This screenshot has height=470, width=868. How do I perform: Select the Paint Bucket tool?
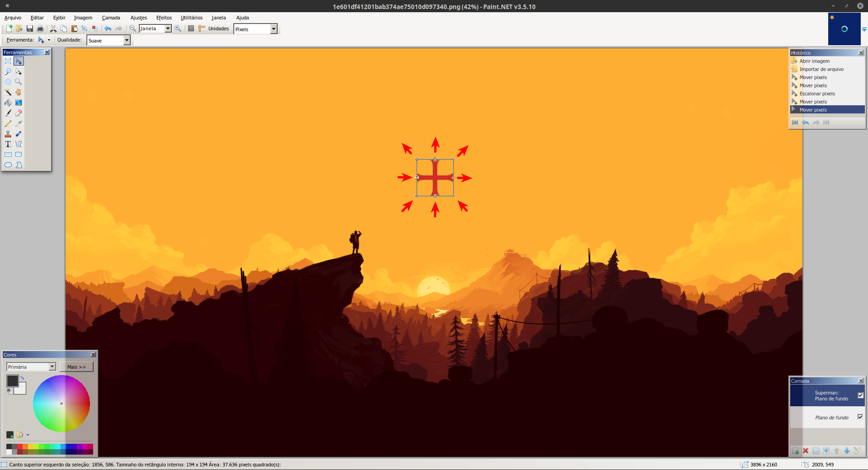pos(8,103)
